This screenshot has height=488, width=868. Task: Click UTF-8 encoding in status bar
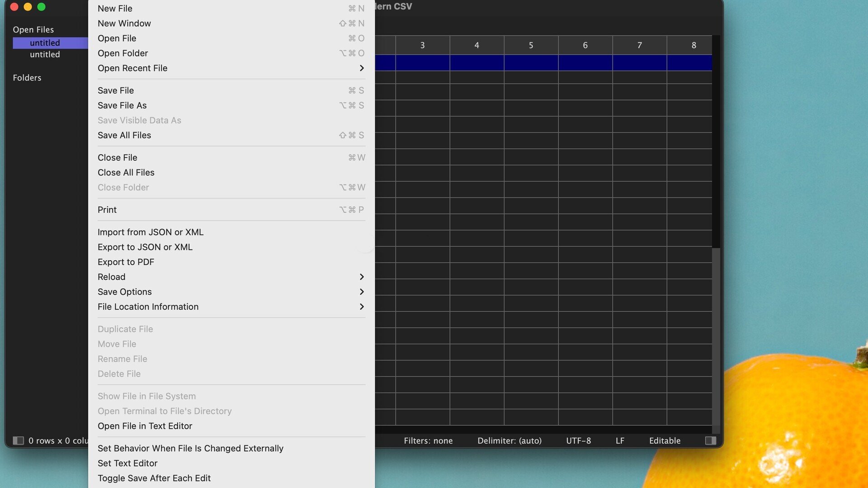point(579,441)
